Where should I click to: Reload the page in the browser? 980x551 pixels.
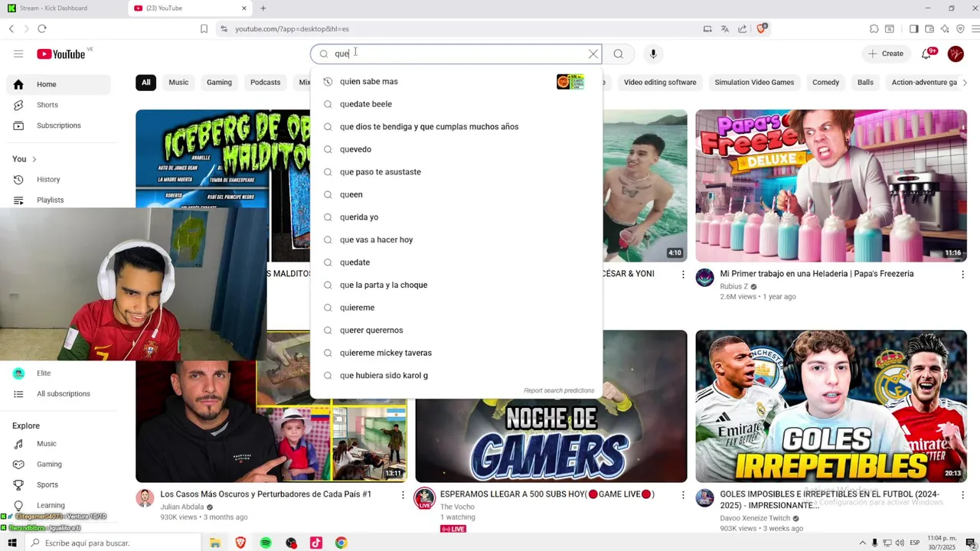[x=42, y=28]
